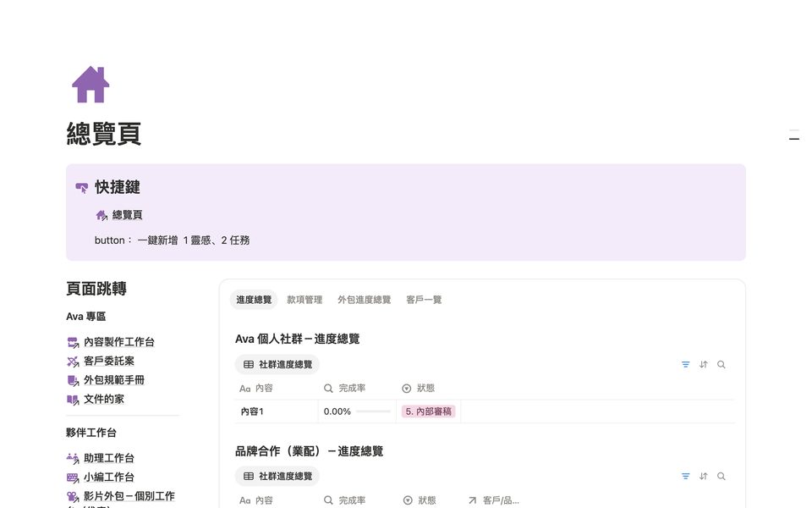Open 影片外包－個別工作 page link
Viewport: 812px width, 508px height.
pyautogui.click(x=129, y=496)
